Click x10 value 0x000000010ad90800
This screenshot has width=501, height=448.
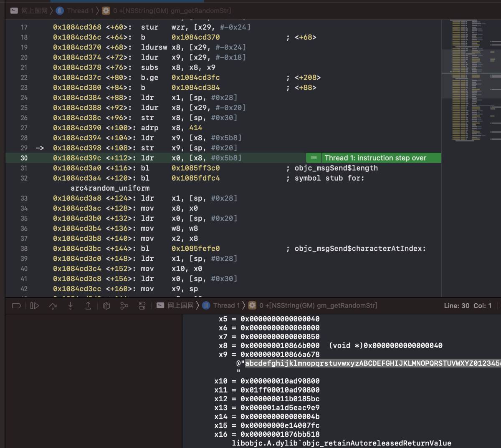pyautogui.click(x=280, y=381)
